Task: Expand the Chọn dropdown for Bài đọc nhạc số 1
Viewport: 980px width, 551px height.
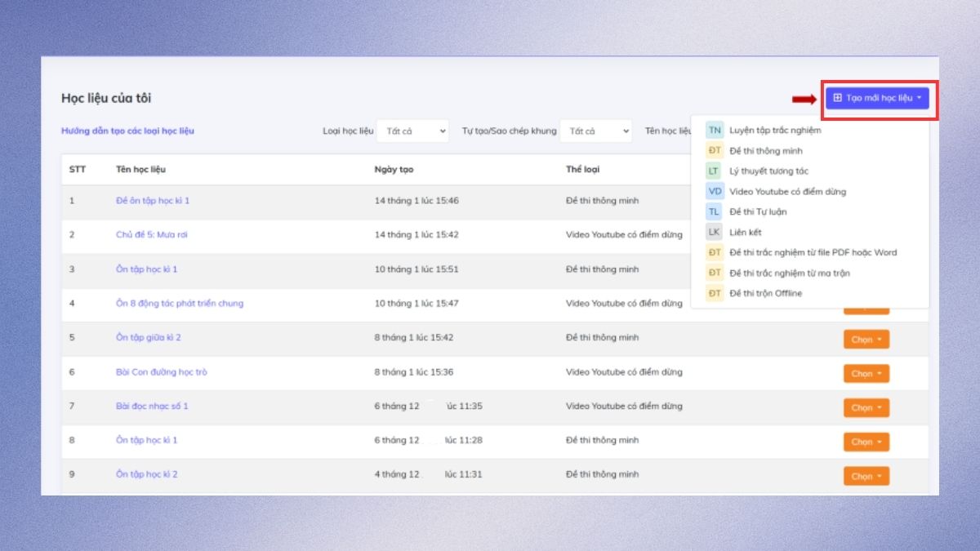Action: pos(866,408)
